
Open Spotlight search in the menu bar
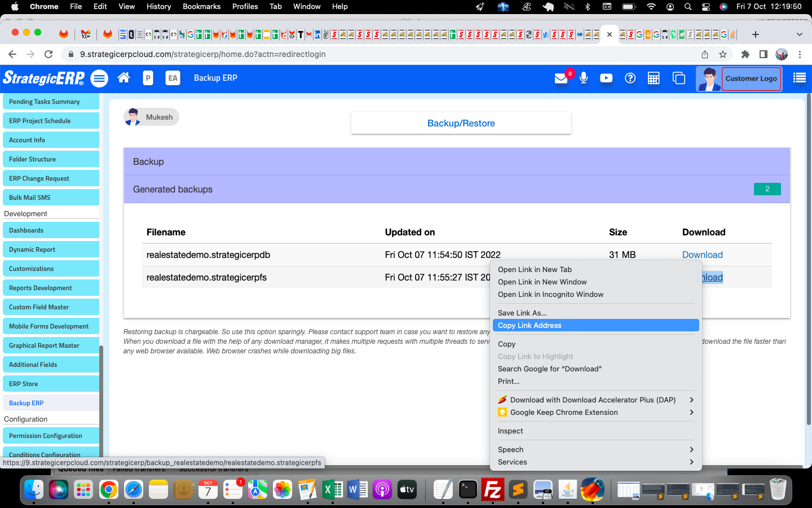click(688, 7)
